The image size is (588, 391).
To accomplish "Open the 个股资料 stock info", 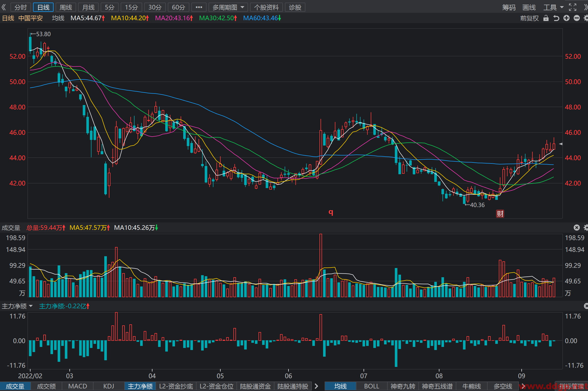I will 266,7.
